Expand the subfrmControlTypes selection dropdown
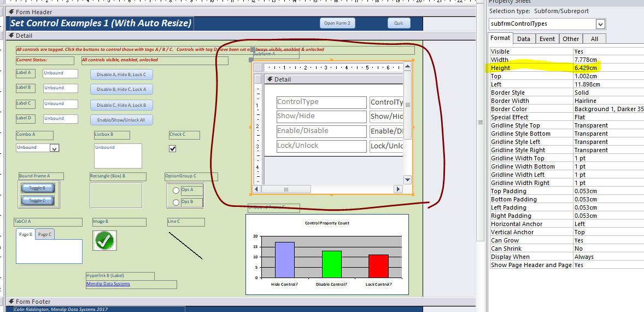644x312 pixels. (600, 24)
